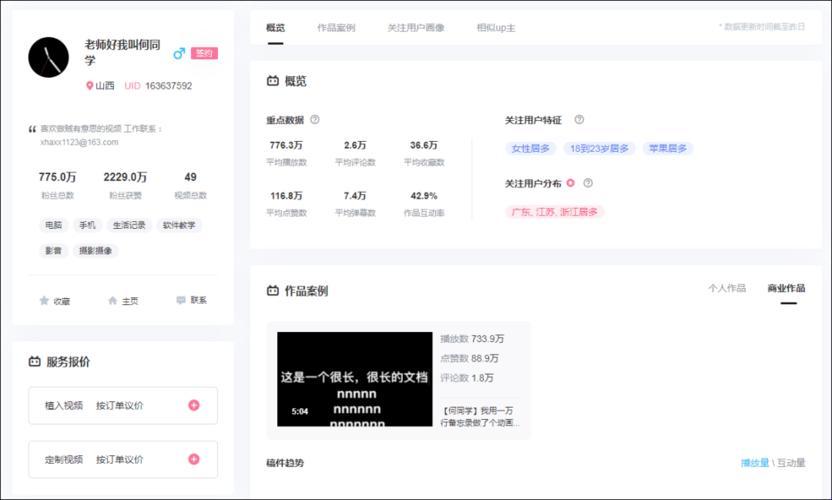Viewport: 832px width, 500px height.
Task: Click the TV icon beside 概览 heading
Action: point(273,81)
